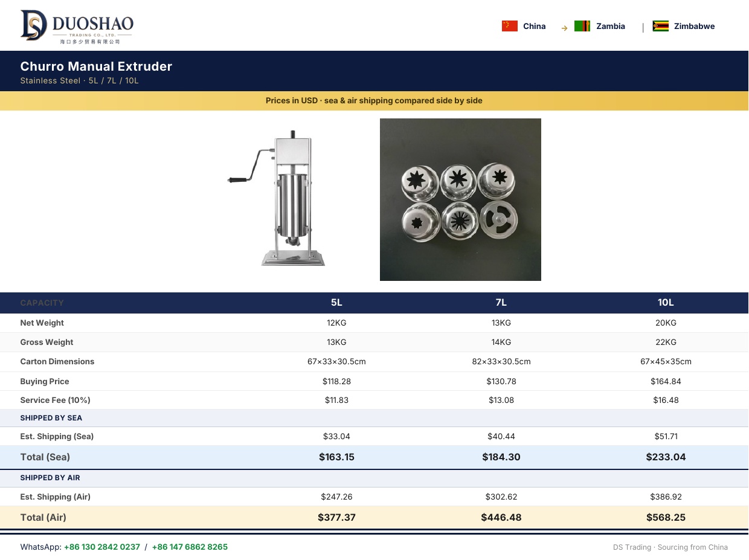Click the Total (Sea) row label
The image size is (749, 560).
pyautogui.click(x=45, y=457)
